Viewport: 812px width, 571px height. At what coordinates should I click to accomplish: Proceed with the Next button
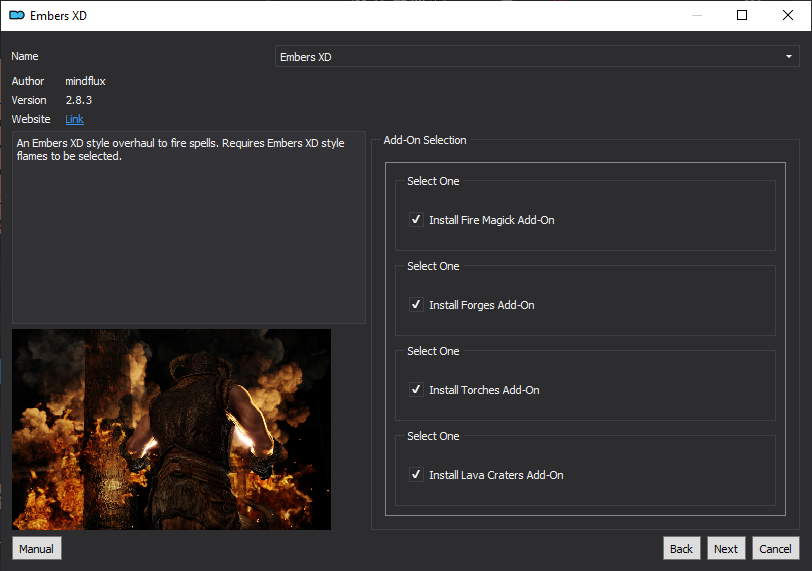[x=726, y=549]
